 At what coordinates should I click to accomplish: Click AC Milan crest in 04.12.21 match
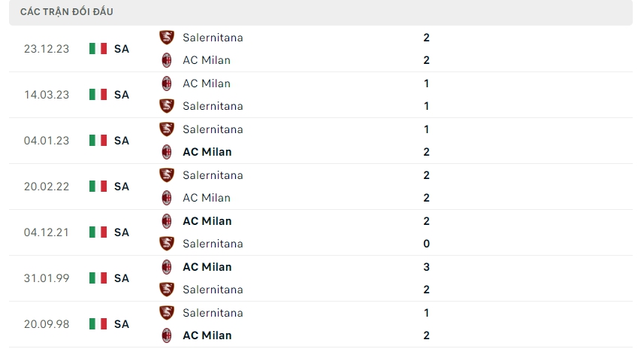point(167,221)
